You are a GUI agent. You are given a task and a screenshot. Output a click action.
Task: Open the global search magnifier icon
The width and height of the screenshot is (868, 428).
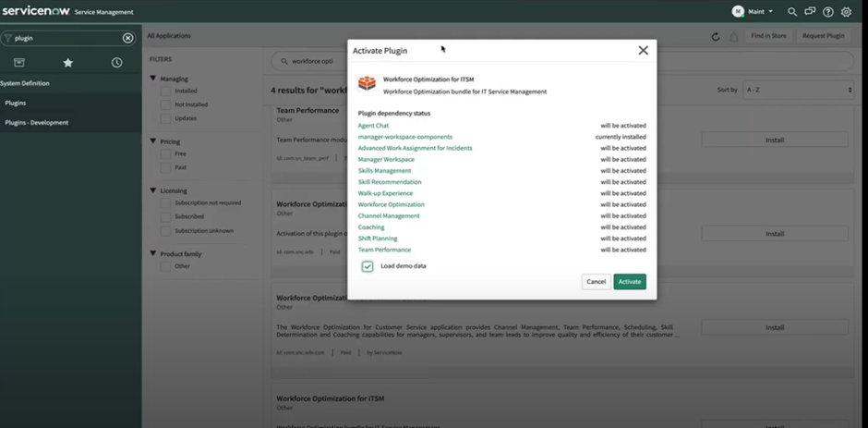792,12
